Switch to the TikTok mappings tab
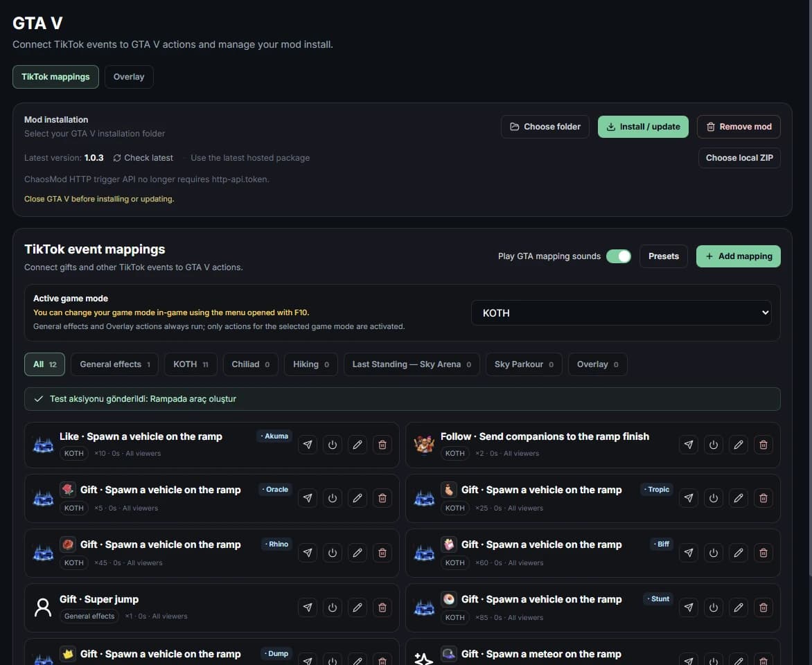This screenshot has height=665, width=812. (55, 77)
